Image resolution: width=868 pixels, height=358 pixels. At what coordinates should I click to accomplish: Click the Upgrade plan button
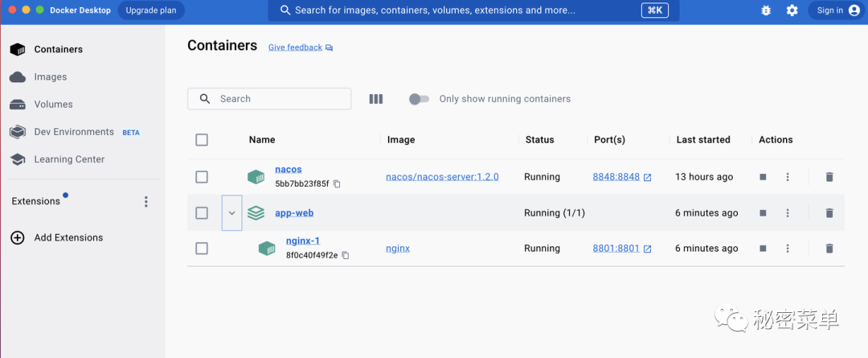(151, 10)
